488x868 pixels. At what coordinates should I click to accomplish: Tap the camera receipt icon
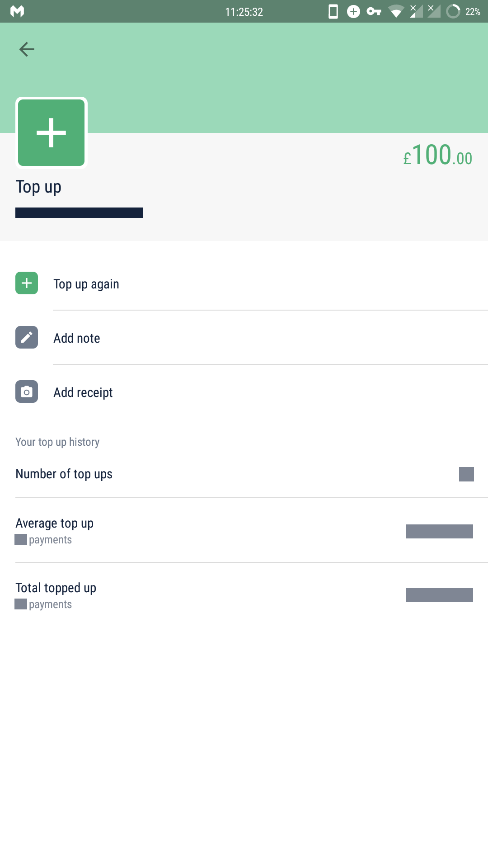pyautogui.click(x=27, y=392)
